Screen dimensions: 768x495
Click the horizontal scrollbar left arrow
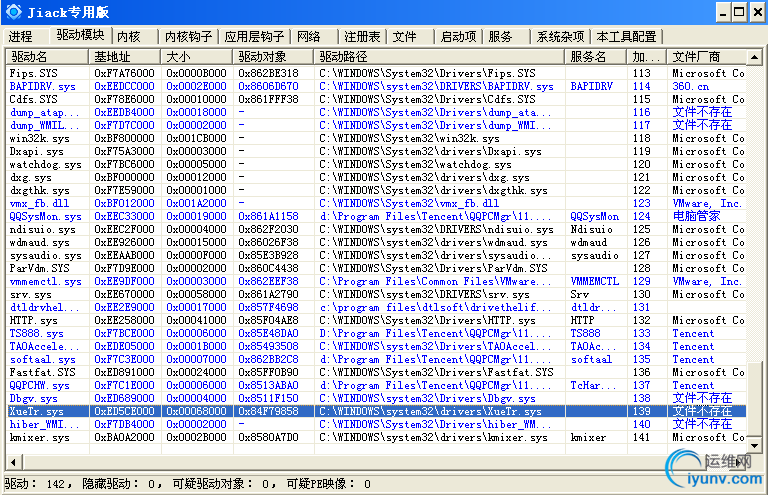coord(13,462)
